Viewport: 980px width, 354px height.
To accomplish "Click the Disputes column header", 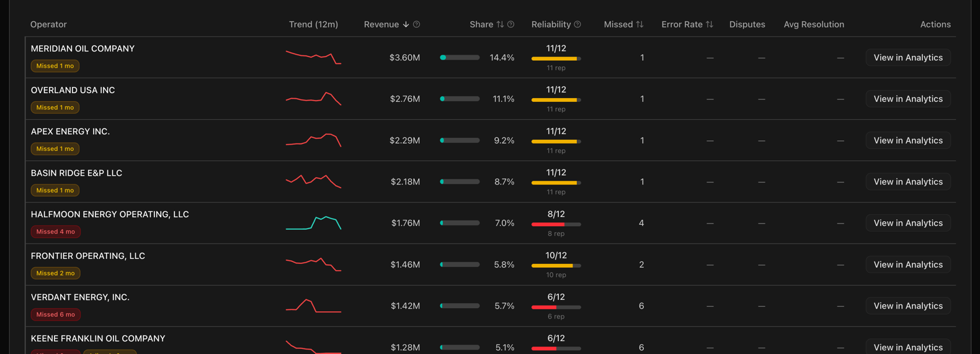I will [x=747, y=24].
